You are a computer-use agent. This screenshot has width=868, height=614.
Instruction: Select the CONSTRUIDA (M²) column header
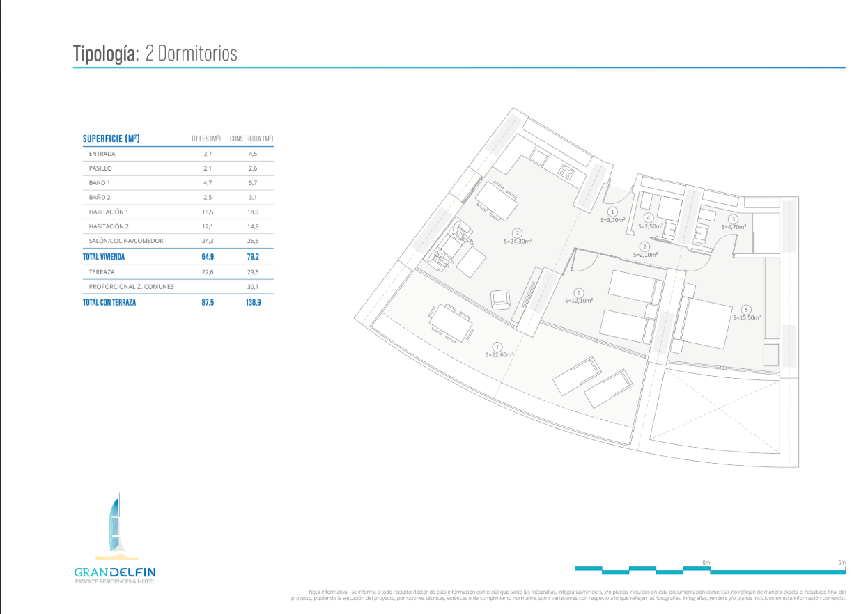click(x=251, y=139)
